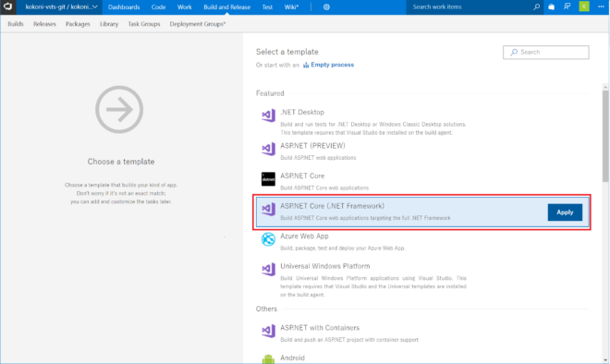Image resolution: width=610 pixels, height=364 pixels.
Task: Select ASP.NET Core (.NET Framework) template title
Action: 332,206
